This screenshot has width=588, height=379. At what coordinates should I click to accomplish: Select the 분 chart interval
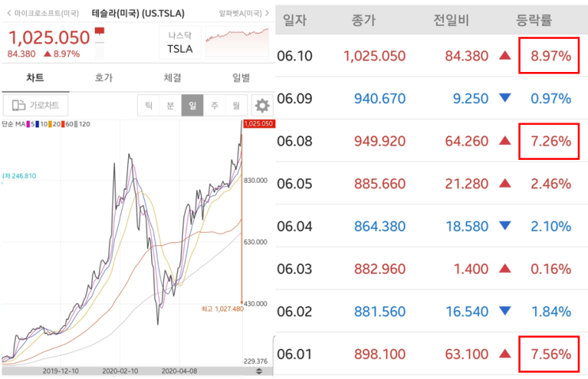tap(171, 105)
